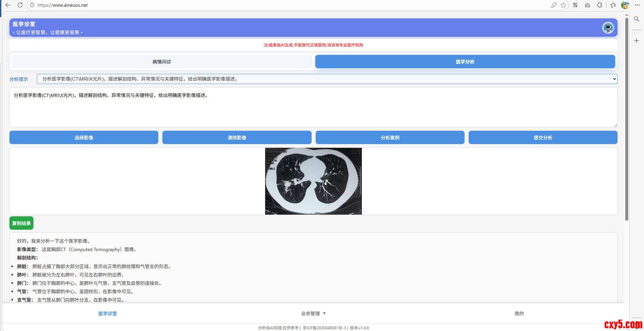Image resolution: width=644 pixels, height=331 pixels.
Task: Click the browser refresh icon
Action: (x=20, y=5)
